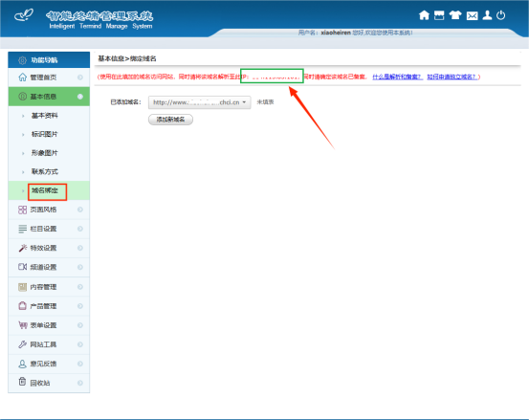Viewport: 529px width, 420px height.
Task: Click the home icon in header
Action: [424, 15]
